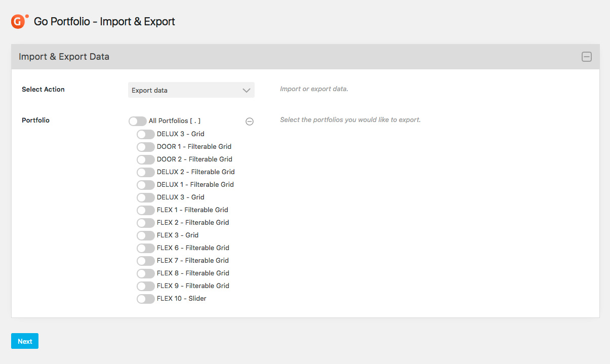Collapse the Import & Export Data panel
The image size is (610, 364).
[586, 57]
